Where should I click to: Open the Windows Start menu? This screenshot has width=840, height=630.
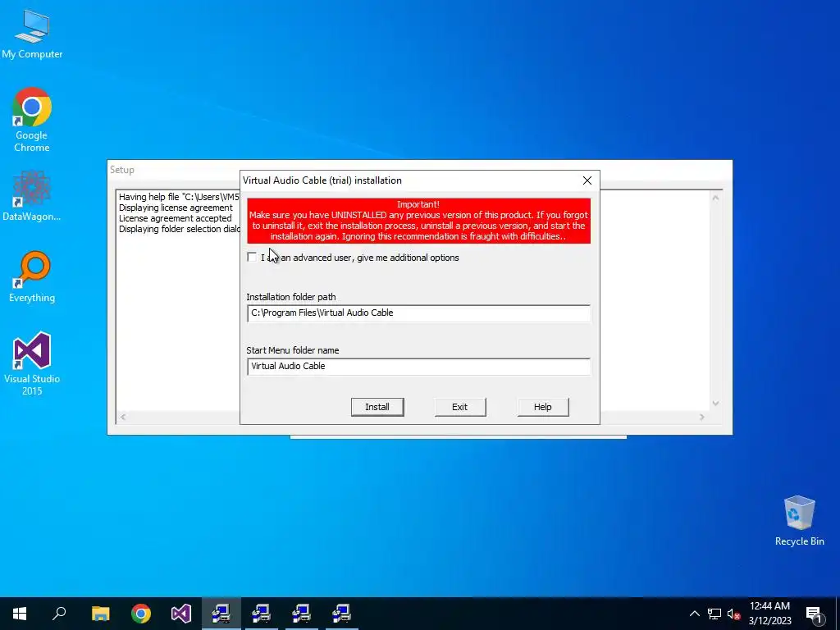click(20, 614)
